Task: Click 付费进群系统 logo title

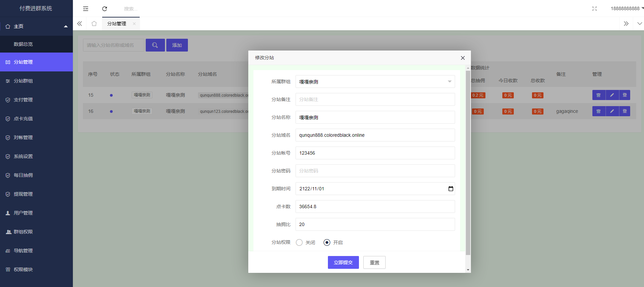Action: (36, 8)
